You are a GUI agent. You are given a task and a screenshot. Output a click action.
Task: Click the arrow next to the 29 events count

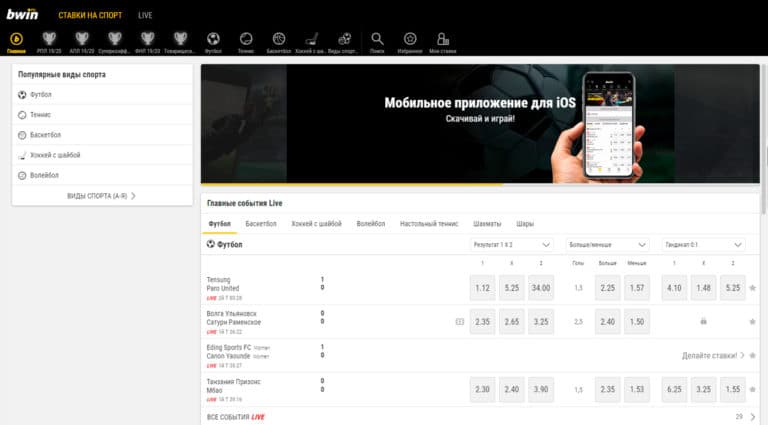pos(753,417)
